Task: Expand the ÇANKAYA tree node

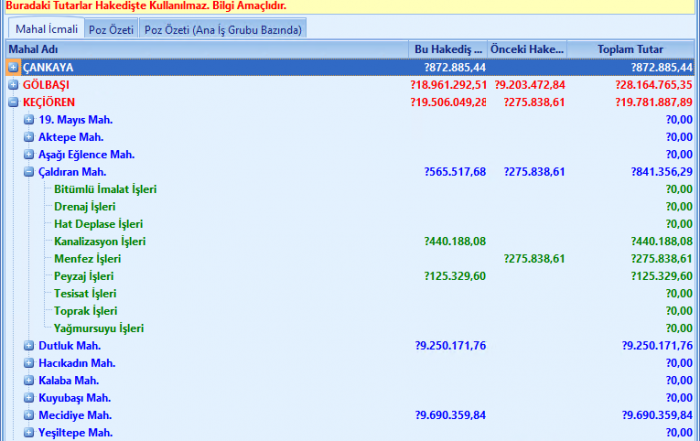Action: click(13, 67)
